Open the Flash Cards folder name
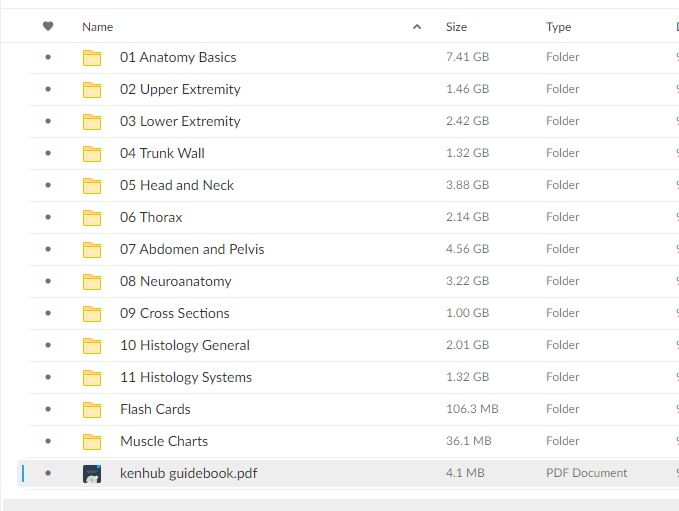The height and width of the screenshot is (511, 679). 155,410
